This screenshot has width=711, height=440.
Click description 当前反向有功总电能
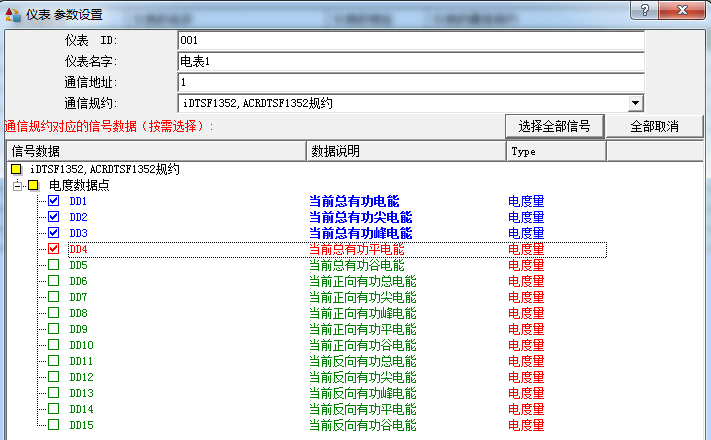click(x=362, y=361)
